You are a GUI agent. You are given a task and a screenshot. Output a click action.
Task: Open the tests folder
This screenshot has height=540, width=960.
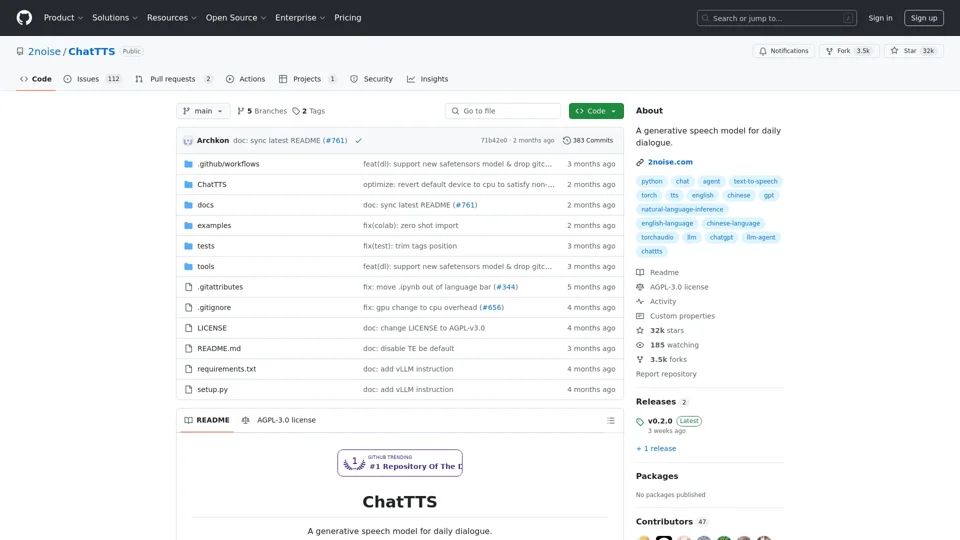pos(206,246)
